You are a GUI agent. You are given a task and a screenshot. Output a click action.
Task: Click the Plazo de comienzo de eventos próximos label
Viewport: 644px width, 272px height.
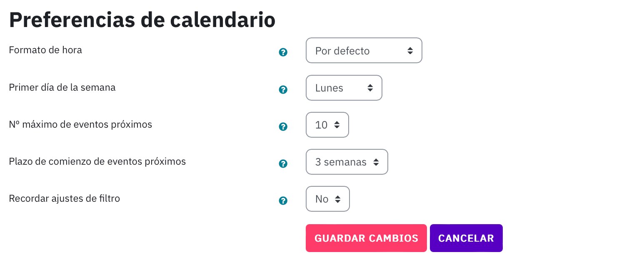[x=97, y=161]
